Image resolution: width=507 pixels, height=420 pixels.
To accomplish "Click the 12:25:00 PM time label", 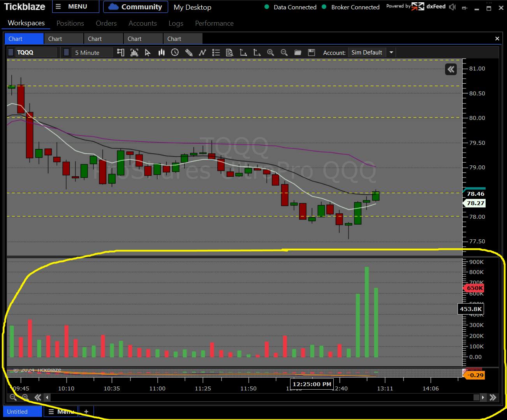I will 312,384.
